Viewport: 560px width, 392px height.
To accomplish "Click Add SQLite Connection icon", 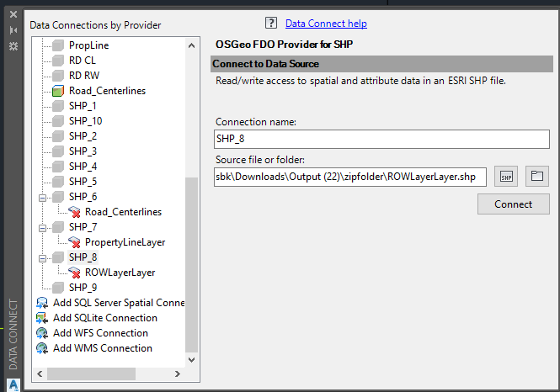I will 43,318.
